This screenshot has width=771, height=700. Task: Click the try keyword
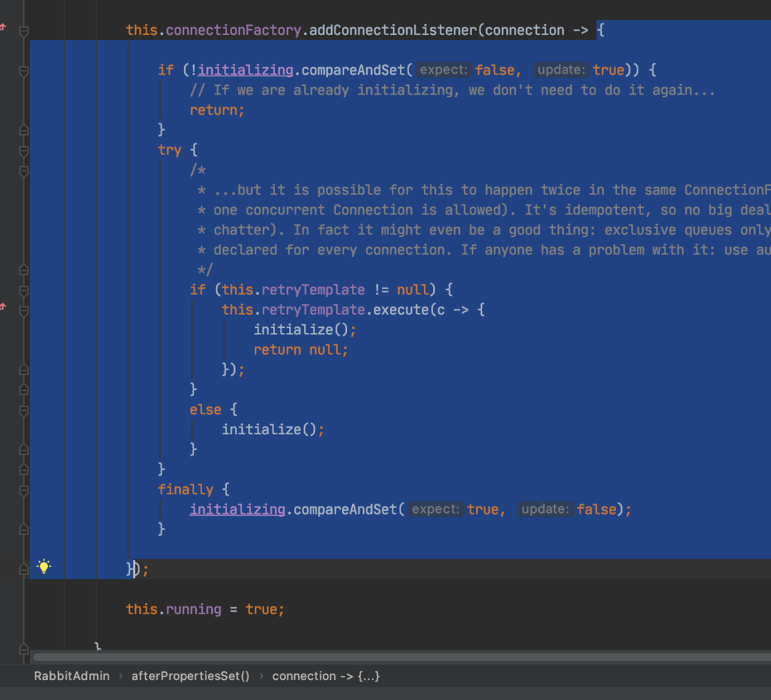(170, 150)
